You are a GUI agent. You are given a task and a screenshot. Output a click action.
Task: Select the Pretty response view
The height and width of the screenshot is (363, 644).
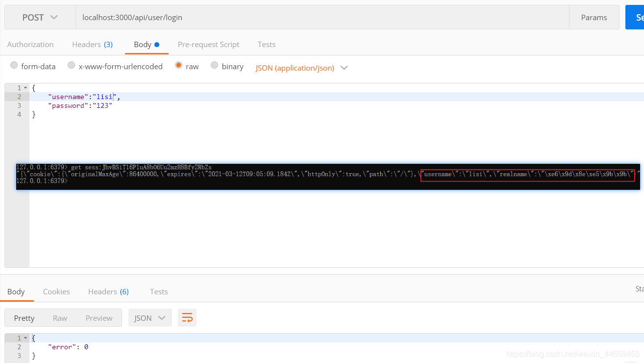pos(24,318)
